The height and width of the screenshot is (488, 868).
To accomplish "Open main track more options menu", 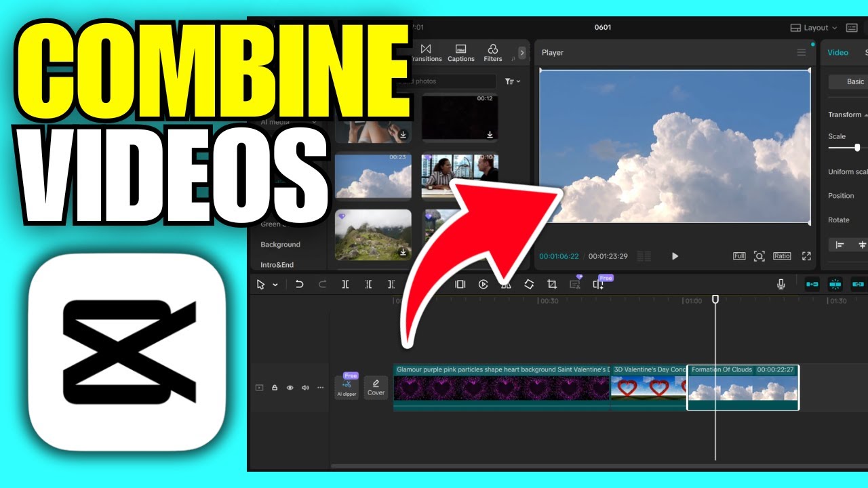I will (321, 388).
